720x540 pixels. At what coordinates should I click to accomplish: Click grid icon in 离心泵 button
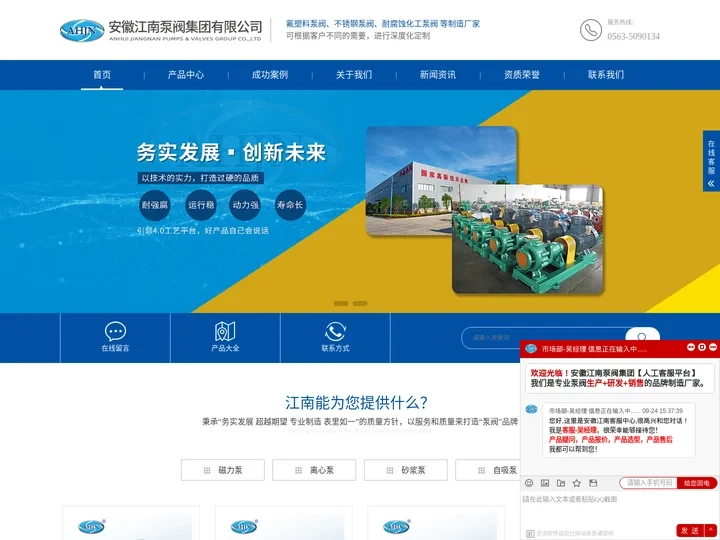[298, 470]
